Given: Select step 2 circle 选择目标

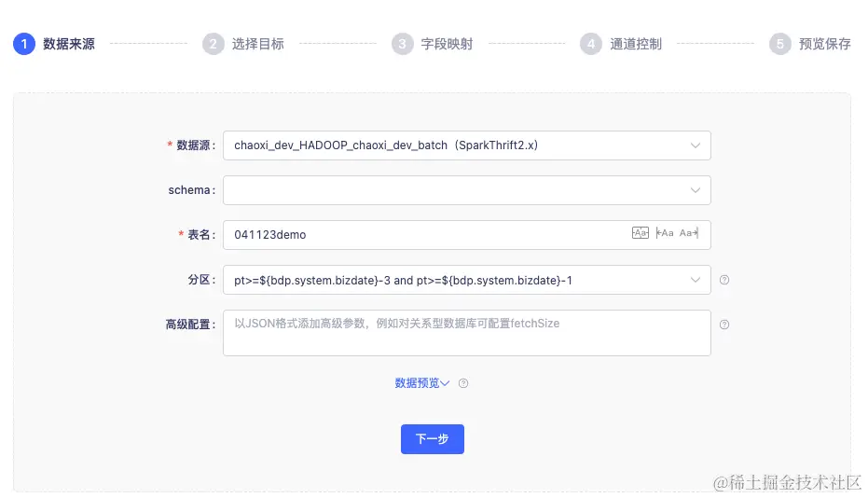Looking at the screenshot, I should point(214,44).
